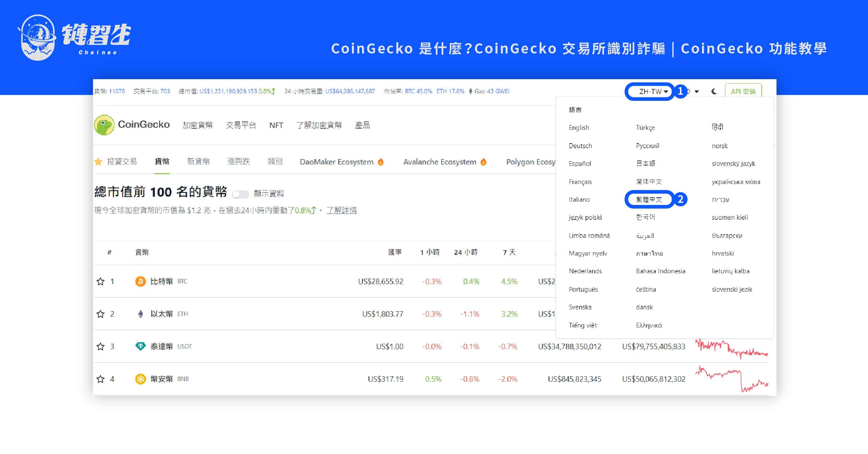This screenshot has width=868, height=454.
Task: Click the 交易平台 count 703 link
Action: (x=165, y=91)
